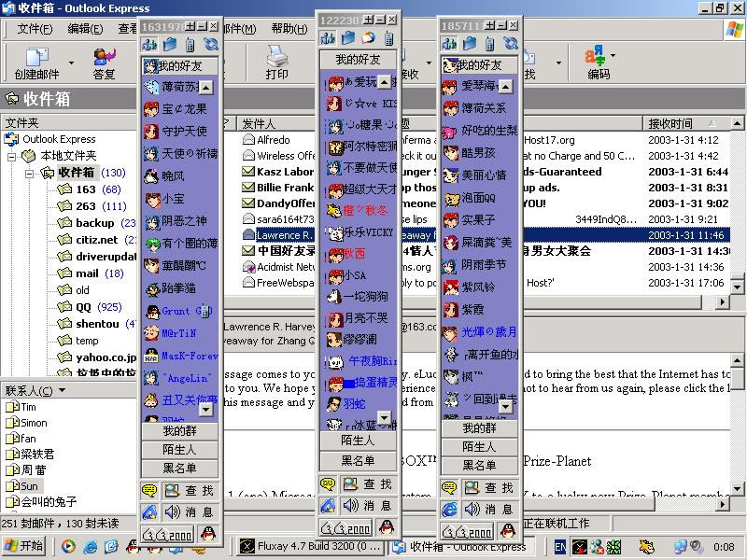747x560 pixels.
Task: Open the 文件(F) menu
Action: [35, 29]
